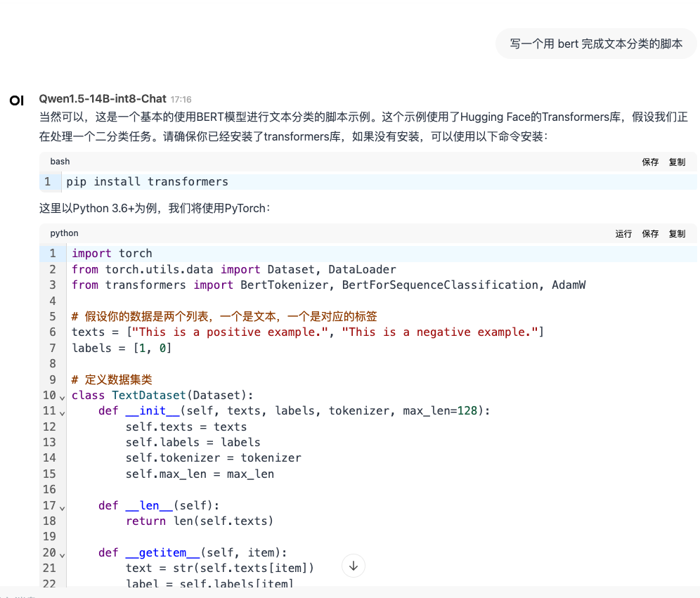Click the pip install transformers line
The image size is (700, 598).
[x=148, y=181]
